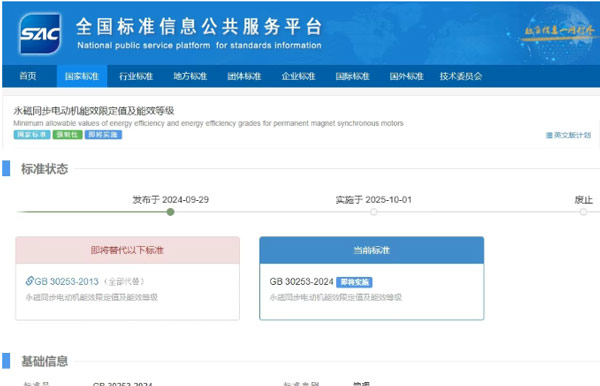Click the GB 30253-2024 text in current card
The image size is (600, 386).
pyautogui.click(x=302, y=282)
